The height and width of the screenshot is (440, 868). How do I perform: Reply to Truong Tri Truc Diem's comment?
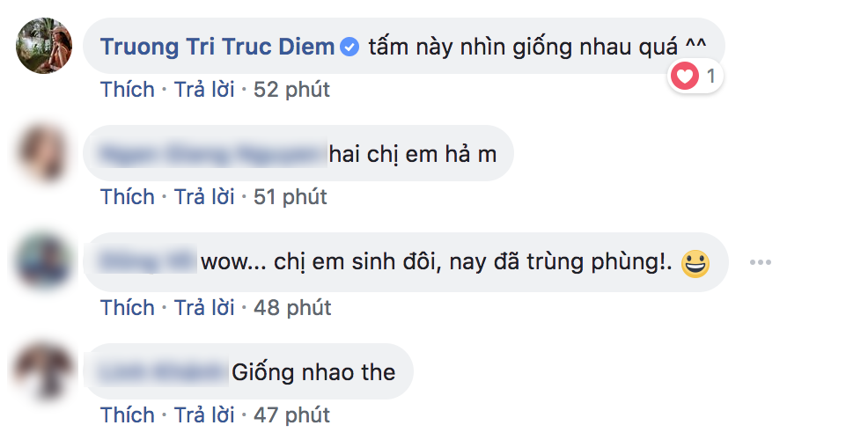204,90
